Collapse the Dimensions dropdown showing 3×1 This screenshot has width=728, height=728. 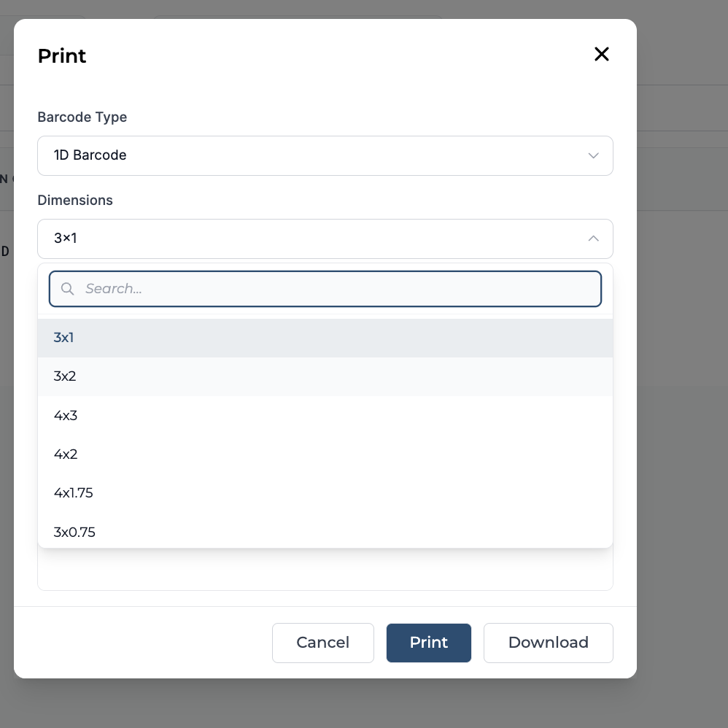click(x=325, y=239)
